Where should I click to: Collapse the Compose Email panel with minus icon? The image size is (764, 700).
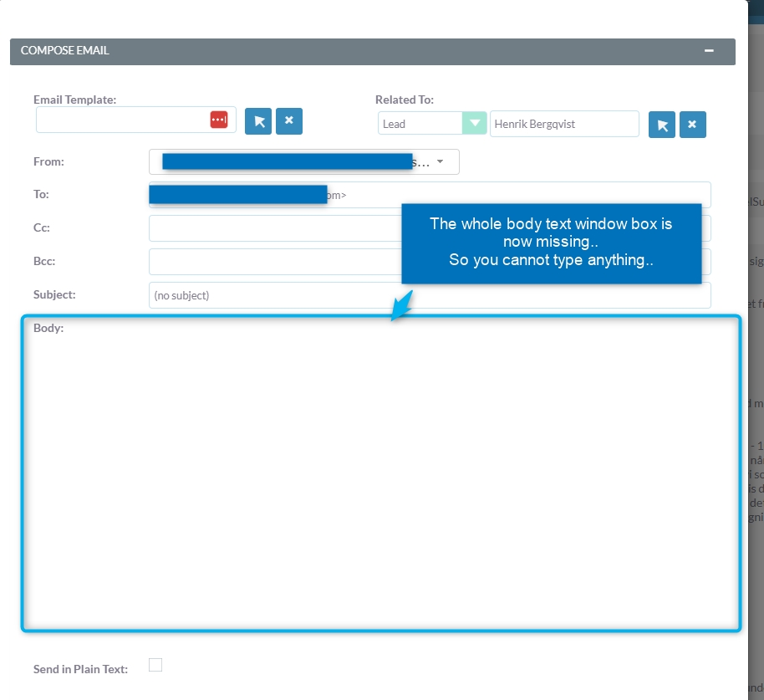point(709,51)
